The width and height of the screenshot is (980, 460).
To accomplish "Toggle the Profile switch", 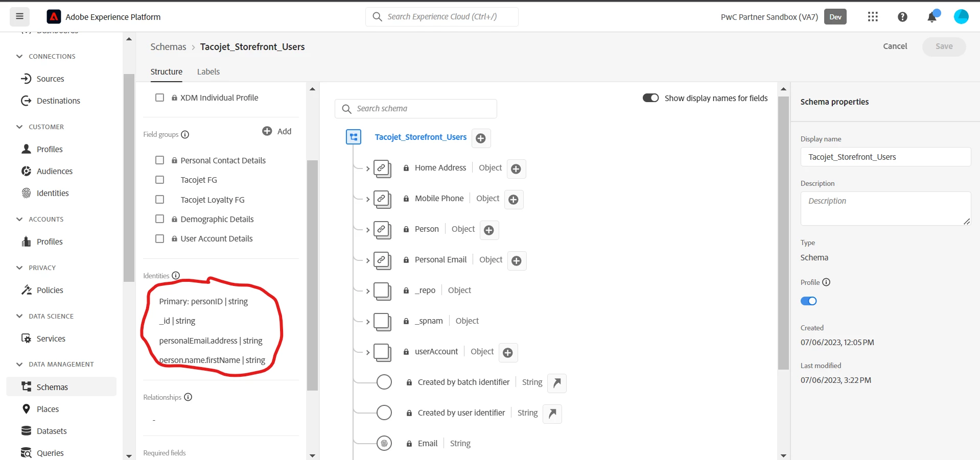I will [x=809, y=301].
